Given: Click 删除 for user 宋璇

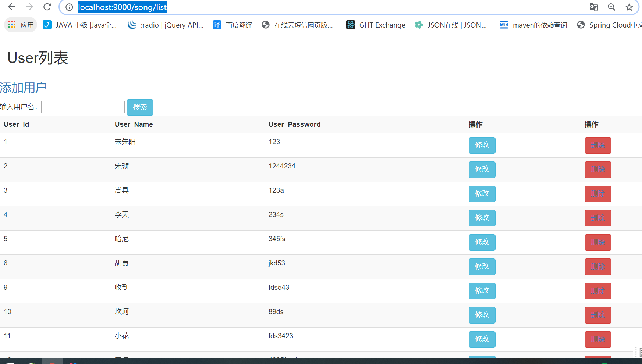Looking at the screenshot, I should point(598,169).
